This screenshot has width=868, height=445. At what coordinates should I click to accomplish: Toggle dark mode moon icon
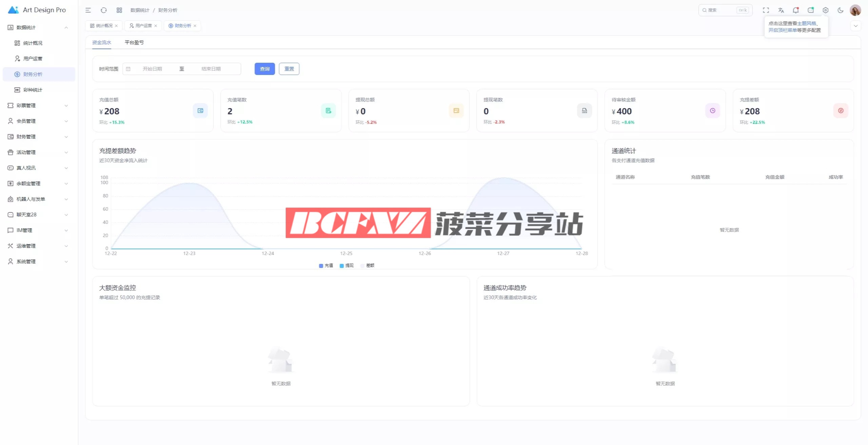pyautogui.click(x=840, y=10)
